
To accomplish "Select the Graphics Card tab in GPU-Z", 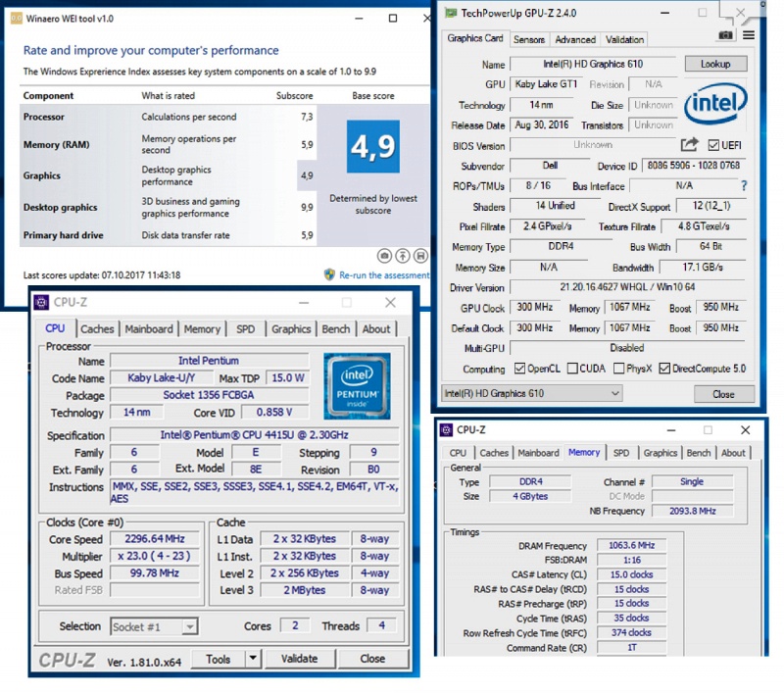I will coord(475,38).
